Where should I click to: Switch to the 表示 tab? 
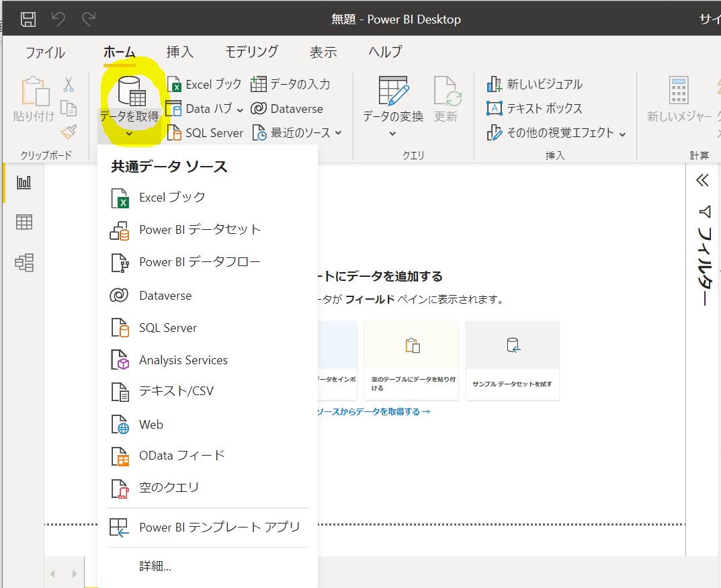tap(323, 52)
